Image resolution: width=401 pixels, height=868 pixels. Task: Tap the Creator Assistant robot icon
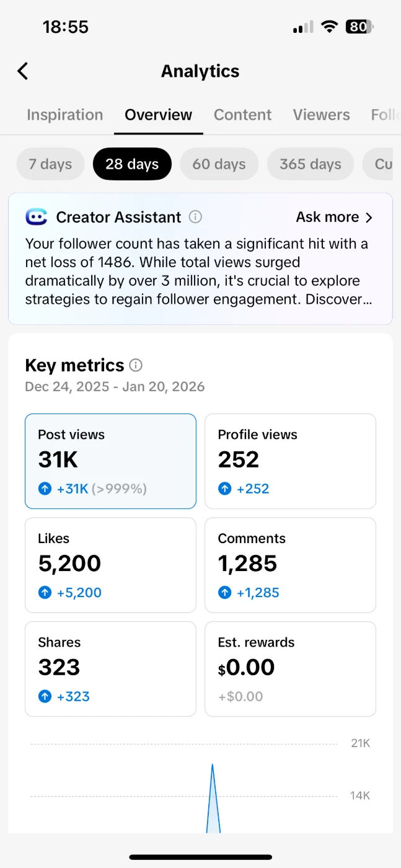click(x=37, y=217)
